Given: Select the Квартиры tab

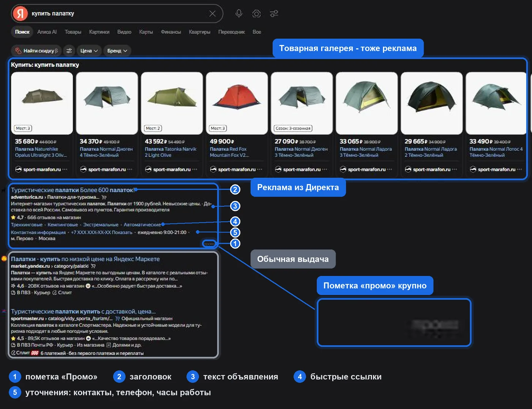Looking at the screenshot, I should pos(199,32).
